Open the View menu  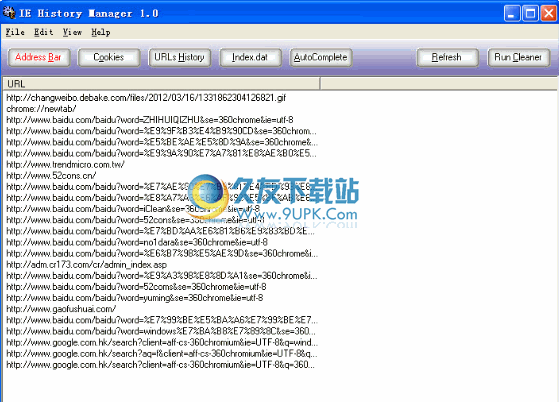point(72,32)
